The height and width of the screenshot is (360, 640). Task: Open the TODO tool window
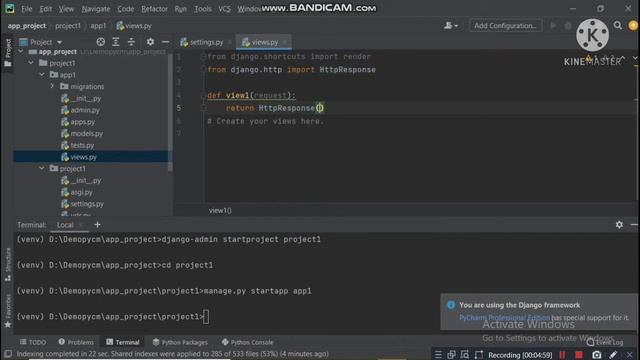coord(33,342)
